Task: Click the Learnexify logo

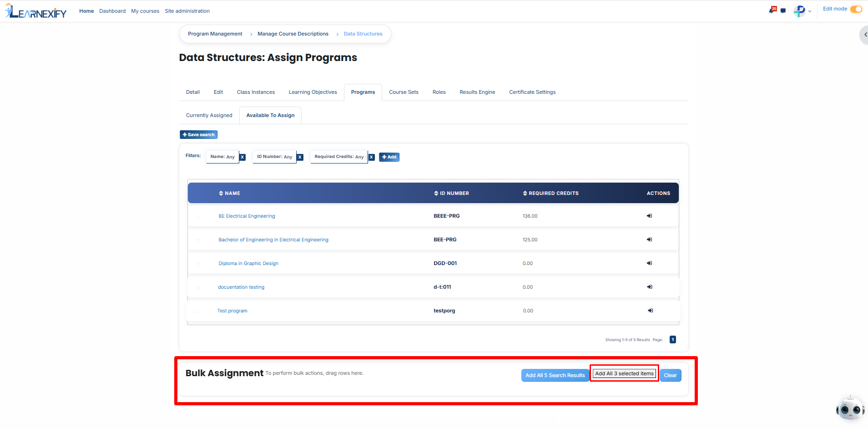Action: tap(36, 11)
